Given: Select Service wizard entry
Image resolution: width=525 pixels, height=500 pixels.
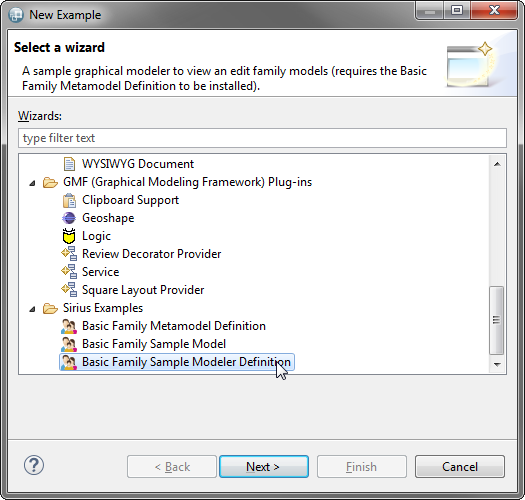Looking at the screenshot, I should 101,272.
